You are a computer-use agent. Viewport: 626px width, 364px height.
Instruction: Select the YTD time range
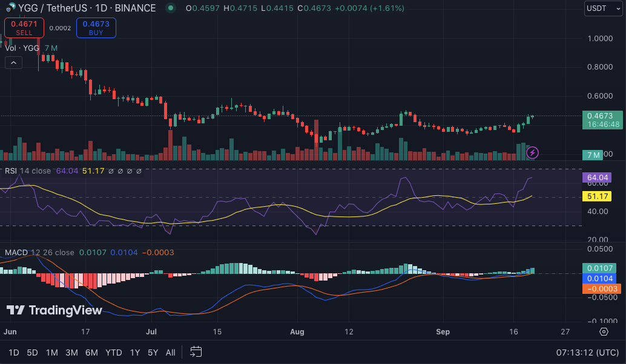point(113,352)
